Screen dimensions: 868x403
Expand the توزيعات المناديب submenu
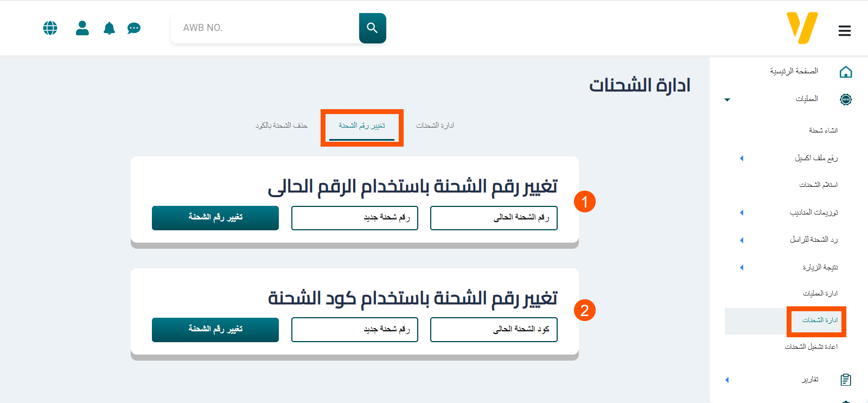coord(742,212)
